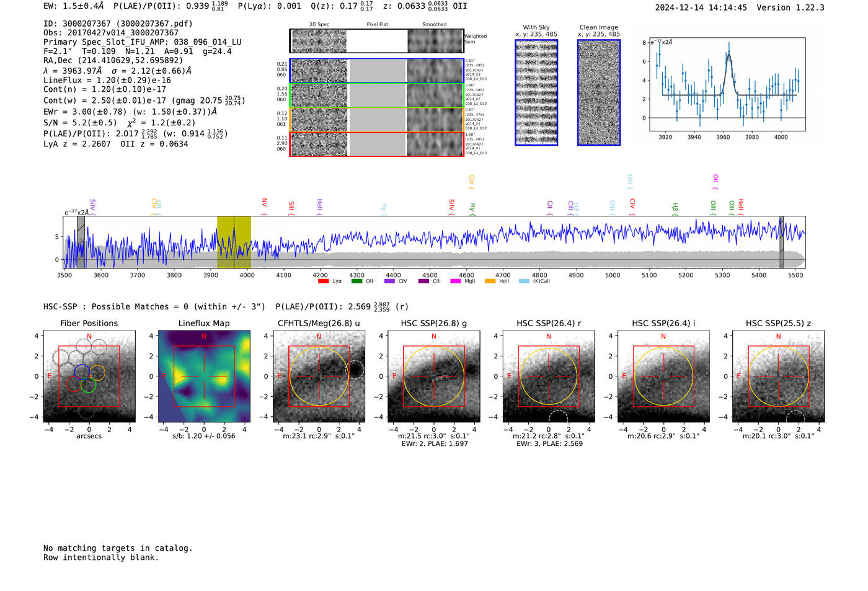Click the orange HeII legend swatch
This screenshot has width=868, height=591.
(490, 281)
